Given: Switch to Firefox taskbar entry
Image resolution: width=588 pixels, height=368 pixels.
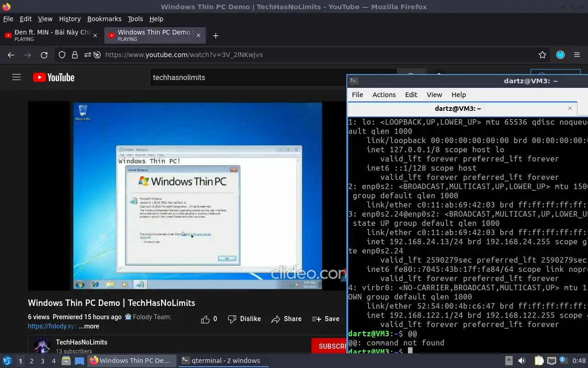Looking at the screenshot, I should point(131,361).
